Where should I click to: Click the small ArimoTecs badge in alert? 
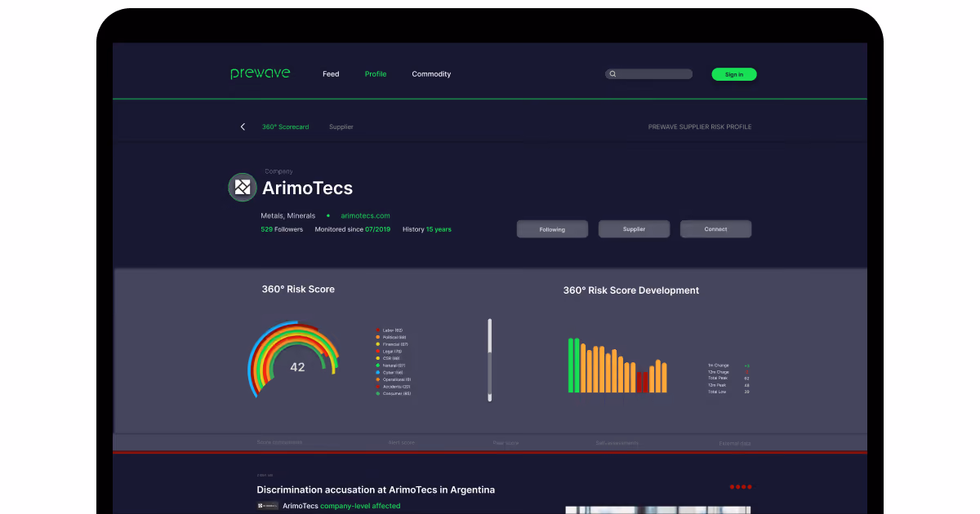point(268,506)
